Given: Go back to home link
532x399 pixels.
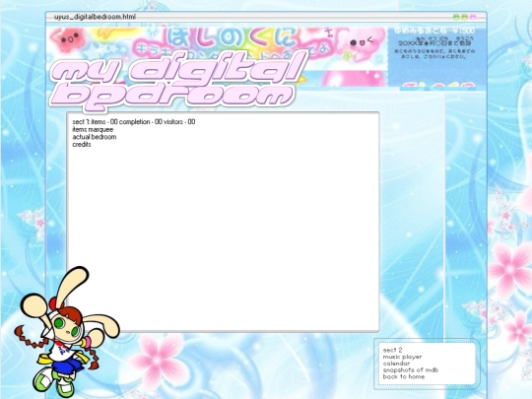Looking at the screenshot, I should click(404, 376).
